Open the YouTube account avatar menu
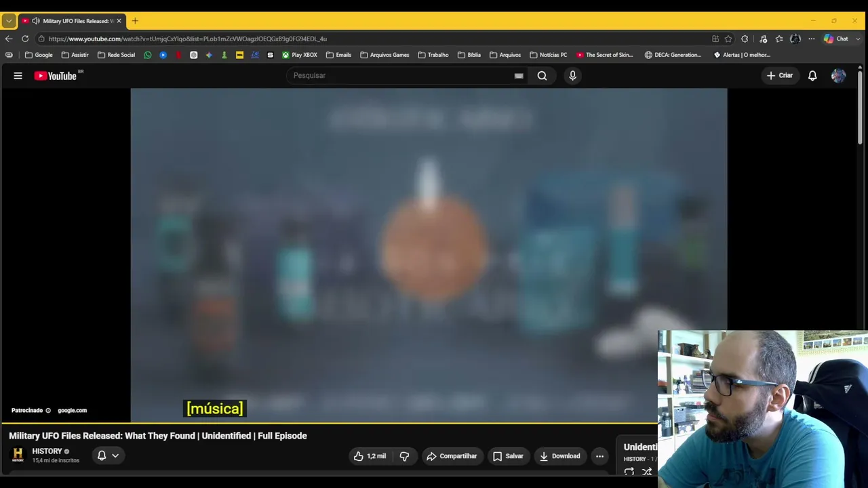Screen dimensions: 868x488 coord(838,76)
